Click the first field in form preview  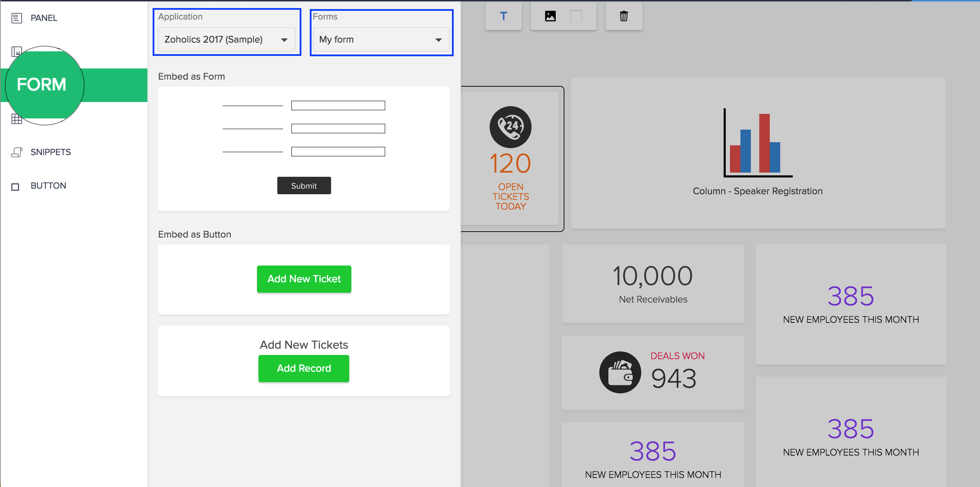pos(338,106)
